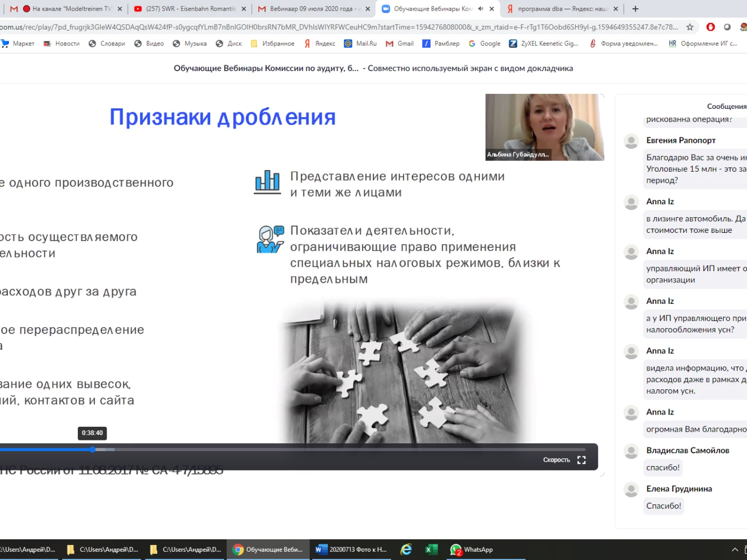Open the second C:\Users\Андрей taskbar folder
747x560 pixels.
(103, 550)
